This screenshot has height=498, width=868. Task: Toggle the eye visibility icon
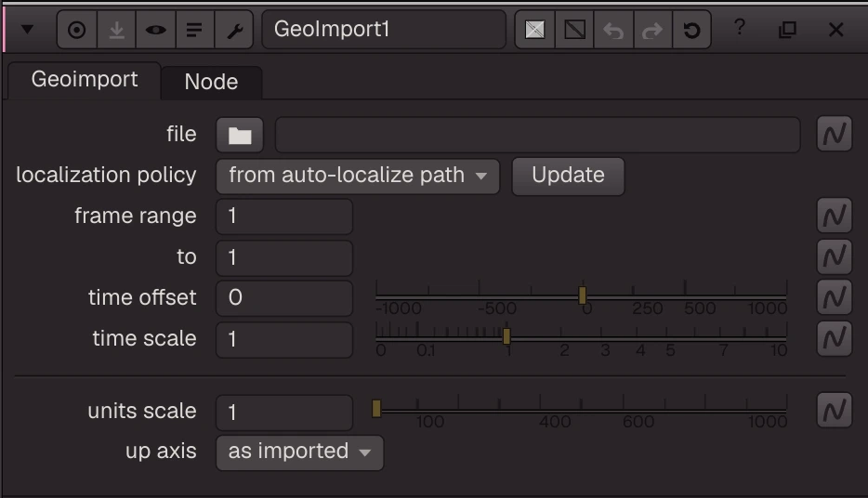point(155,30)
